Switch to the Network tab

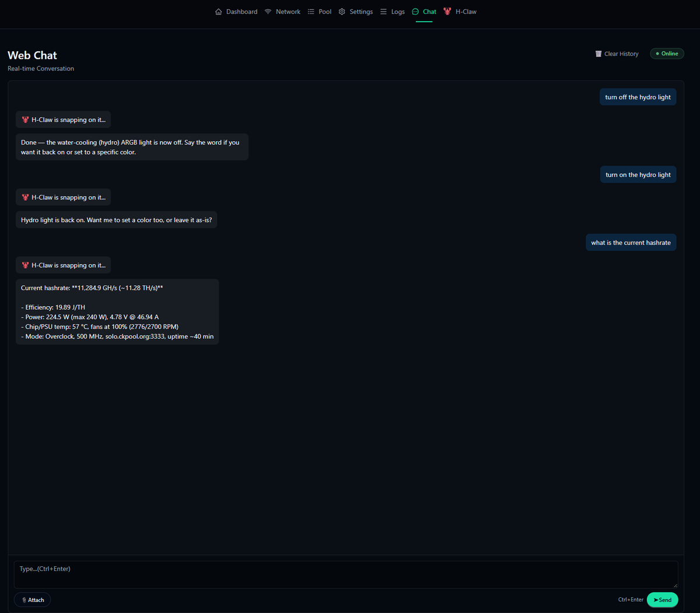click(x=282, y=12)
